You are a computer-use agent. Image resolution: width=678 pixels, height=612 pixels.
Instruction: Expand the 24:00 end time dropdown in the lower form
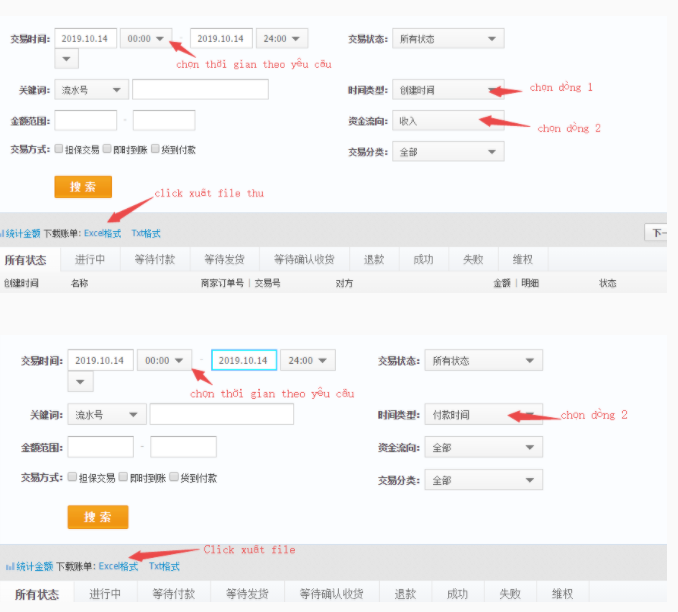(307, 360)
